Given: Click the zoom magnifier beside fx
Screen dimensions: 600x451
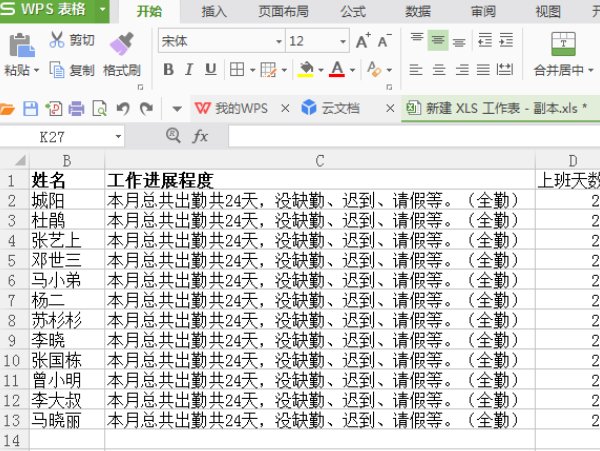Looking at the screenshot, I should 173,136.
